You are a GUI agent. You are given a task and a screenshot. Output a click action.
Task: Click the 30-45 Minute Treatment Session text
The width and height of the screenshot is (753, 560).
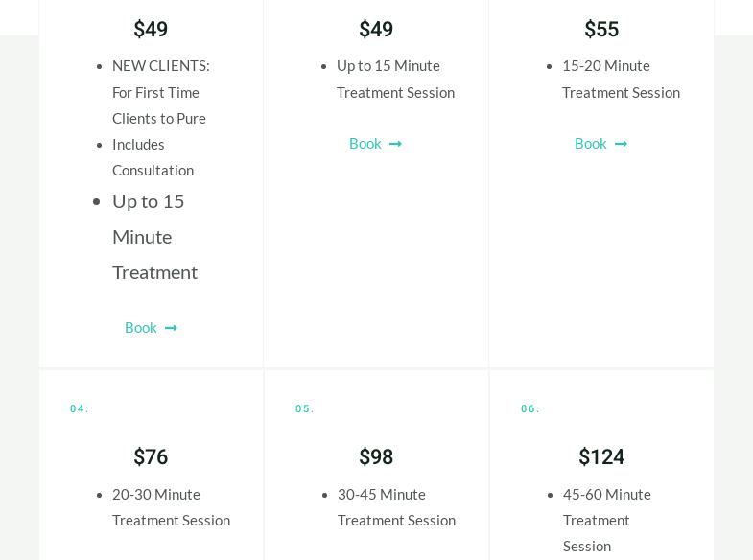point(396,507)
